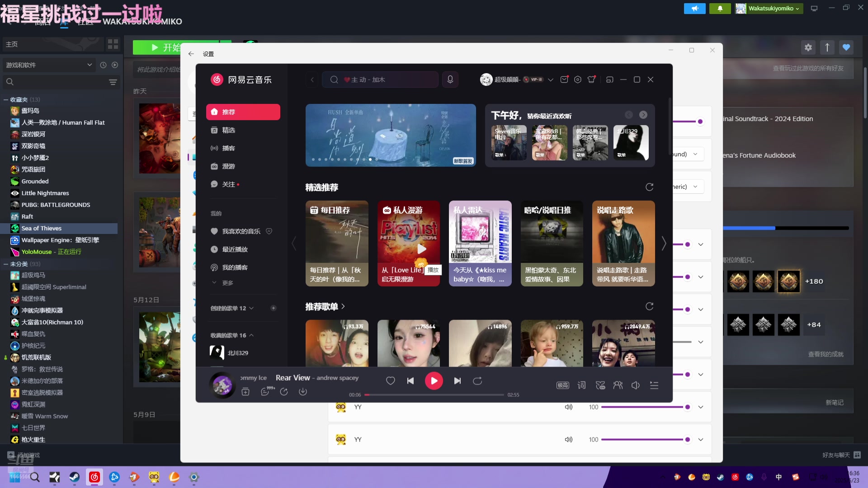Screen dimensions: 868x488
Task: Toggle the sound effect ON icon
Action: click(x=600, y=385)
